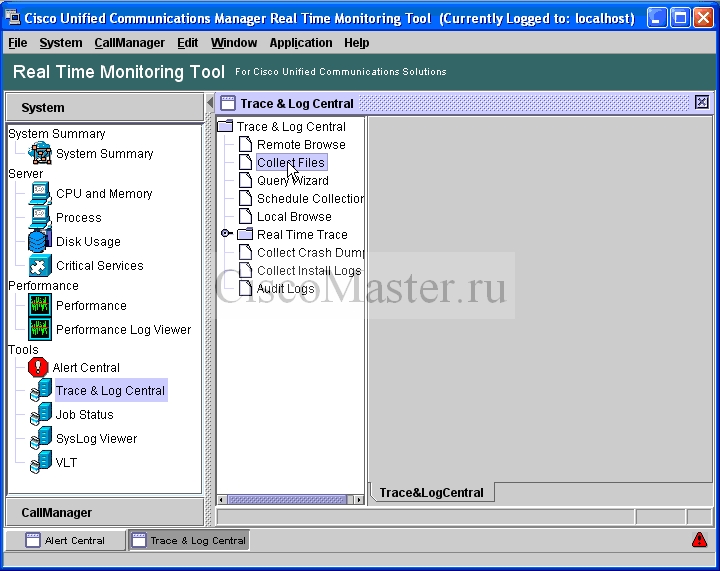The height and width of the screenshot is (571, 720).
Task: Open the CPU and Memory label
Action: 104,193
